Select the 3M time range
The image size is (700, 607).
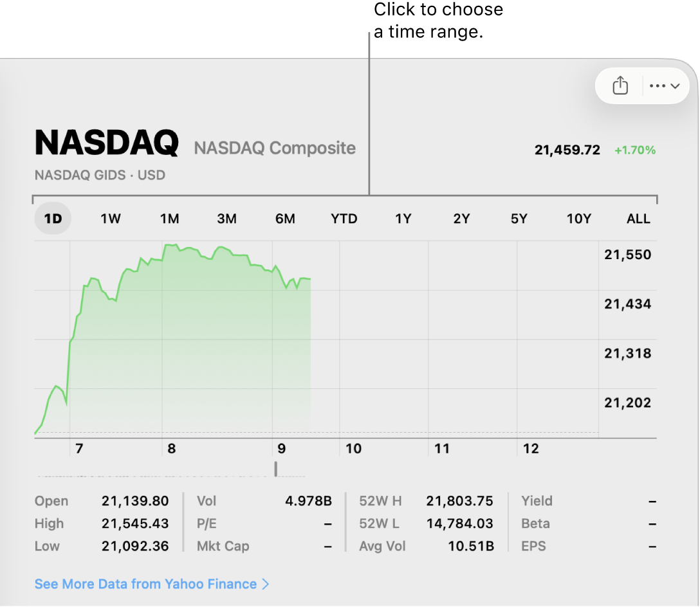226,219
